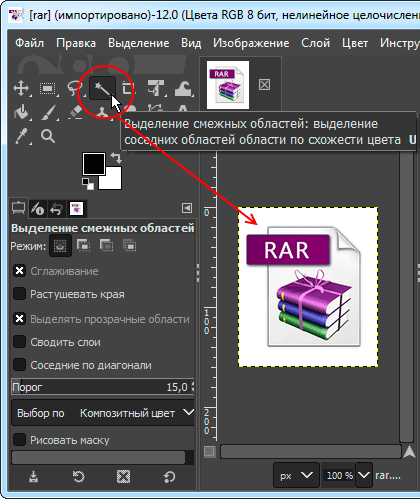Select the RAR image thumbnail tab

(x=228, y=85)
